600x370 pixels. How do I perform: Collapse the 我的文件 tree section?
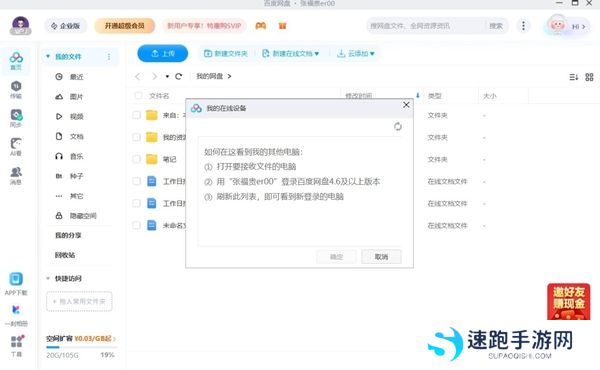point(48,56)
